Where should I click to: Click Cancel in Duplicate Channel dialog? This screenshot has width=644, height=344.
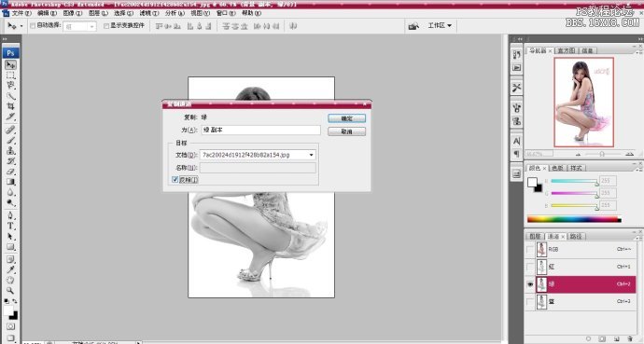point(346,131)
